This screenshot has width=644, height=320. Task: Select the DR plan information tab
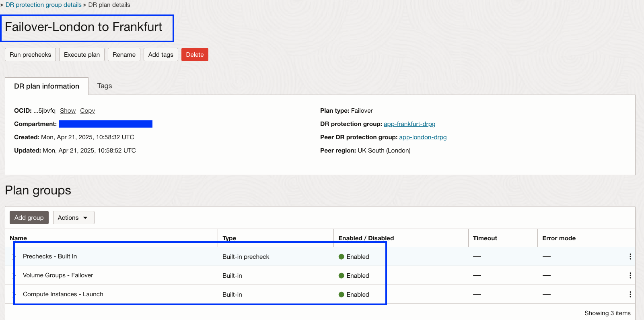pyautogui.click(x=47, y=86)
